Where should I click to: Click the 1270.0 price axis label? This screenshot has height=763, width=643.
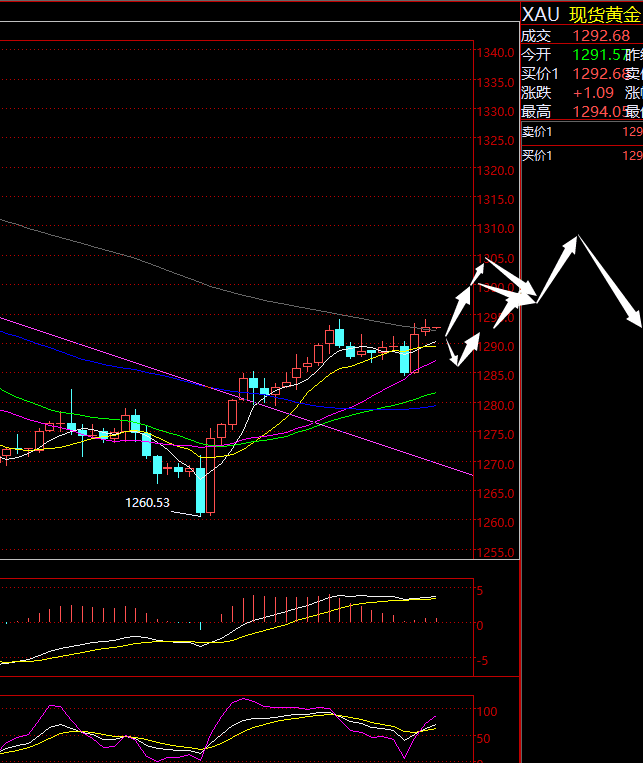tap(496, 464)
